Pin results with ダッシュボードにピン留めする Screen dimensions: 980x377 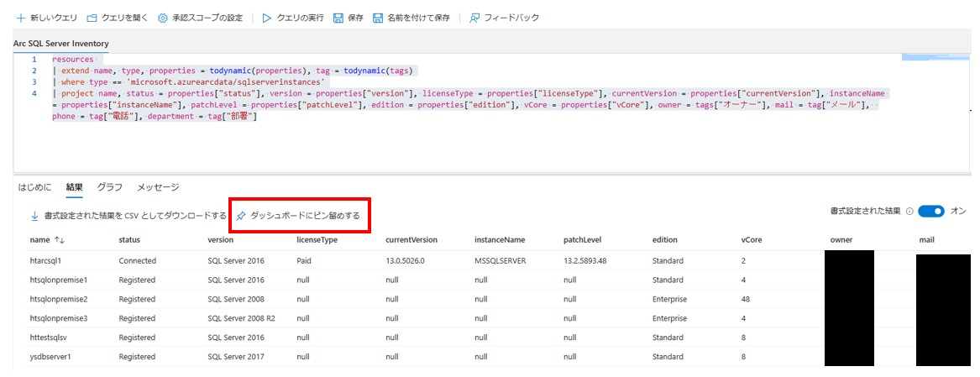(298, 216)
